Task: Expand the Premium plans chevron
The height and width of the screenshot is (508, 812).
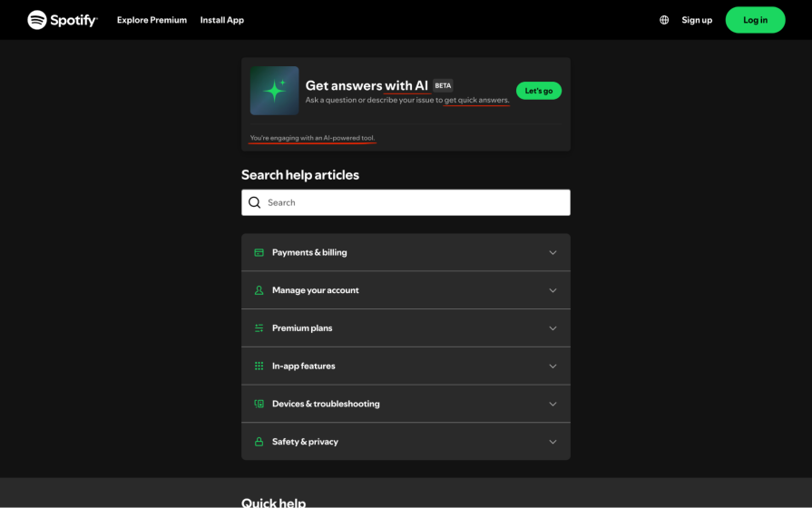Action: (553, 328)
